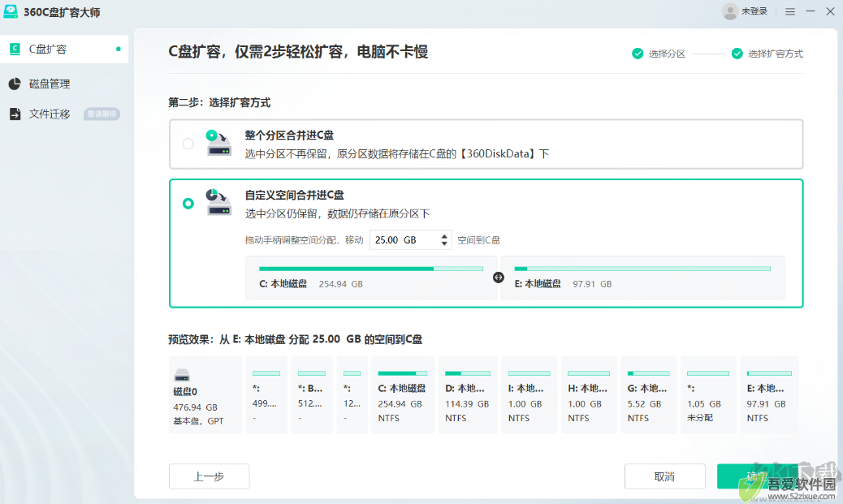Click the whole-partition merge disk icon
Screen dimensions: 843x504
(218, 143)
